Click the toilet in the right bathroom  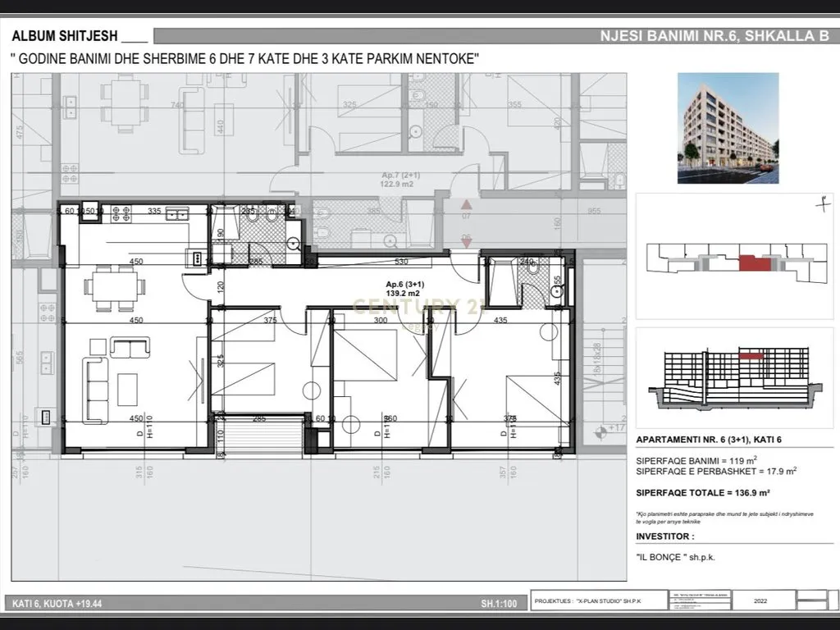[x=533, y=267]
